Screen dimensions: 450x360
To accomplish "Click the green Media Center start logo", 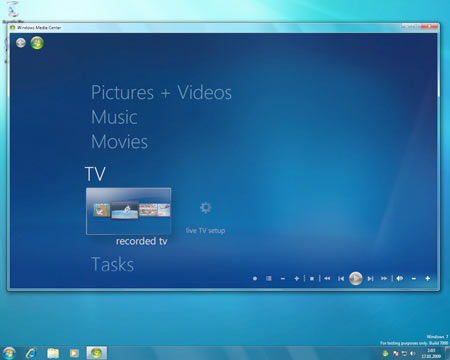I will pyautogui.click(x=37, y=43).
